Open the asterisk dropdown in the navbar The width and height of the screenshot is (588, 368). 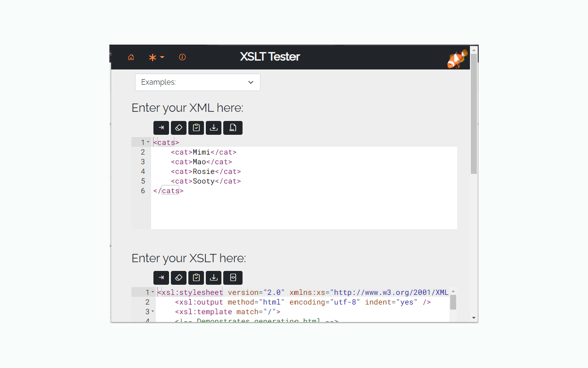(x=156, y=57)
